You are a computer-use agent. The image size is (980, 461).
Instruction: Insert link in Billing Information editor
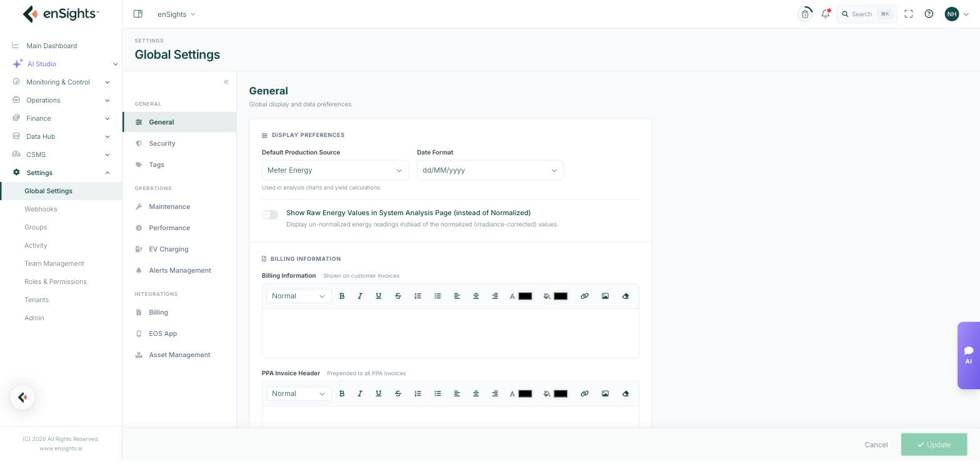click(584, 296)
